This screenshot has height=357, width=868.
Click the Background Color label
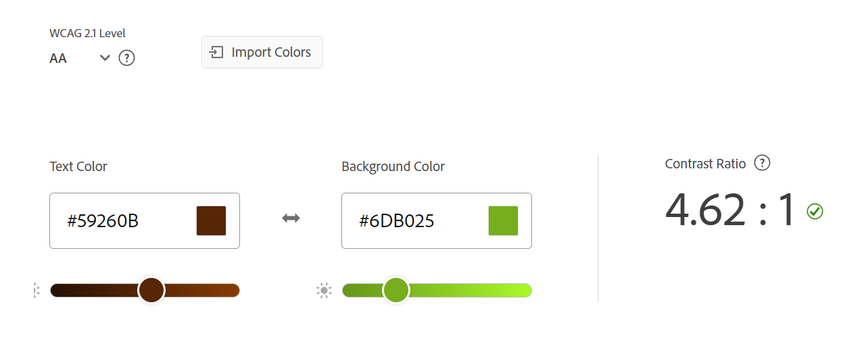point(393,166)
